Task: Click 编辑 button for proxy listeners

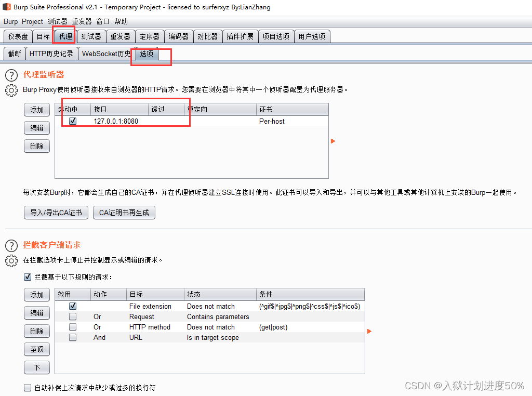Action: pos(37,128)
